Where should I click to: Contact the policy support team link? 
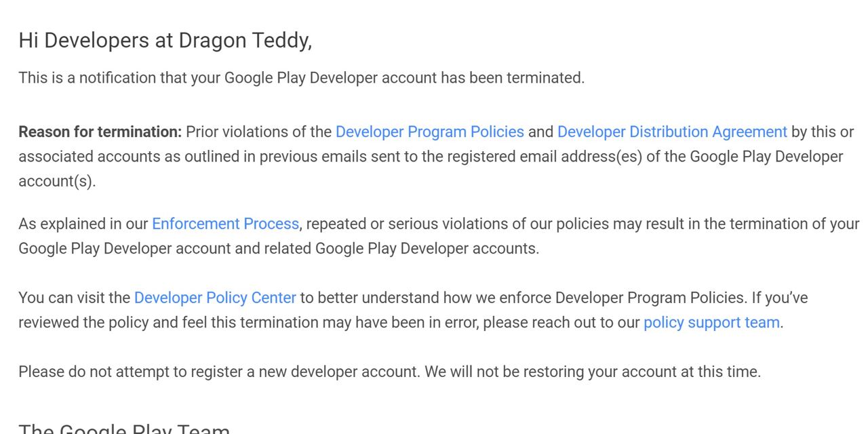[711, 322]
